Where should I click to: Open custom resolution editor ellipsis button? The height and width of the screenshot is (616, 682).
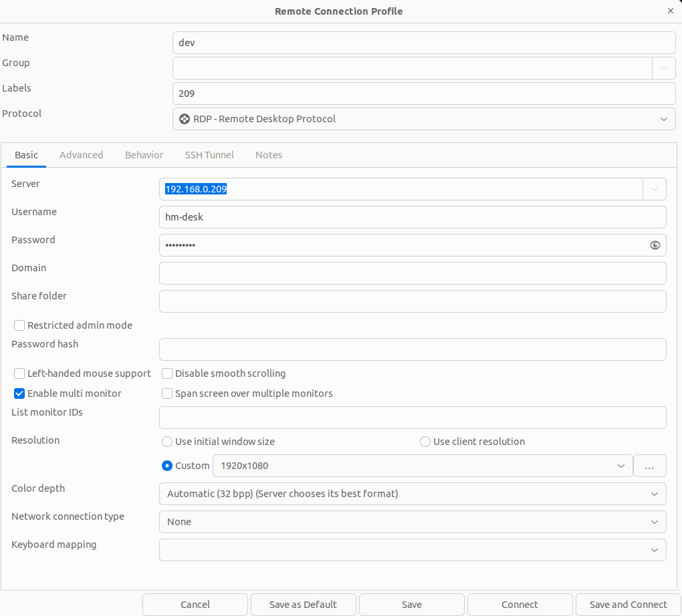(649, 466)
